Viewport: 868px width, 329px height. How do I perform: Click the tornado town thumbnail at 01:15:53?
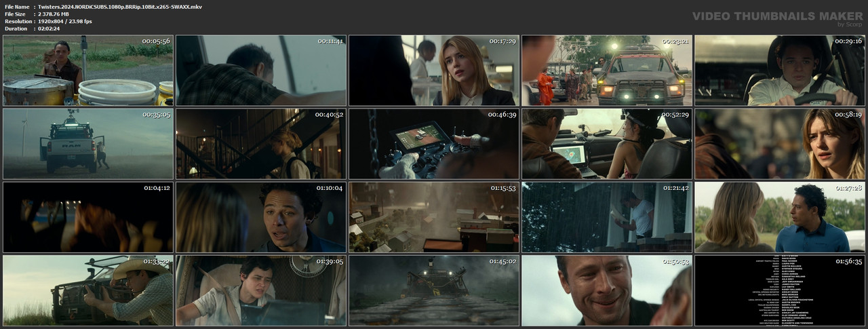[x=434, y=217]
